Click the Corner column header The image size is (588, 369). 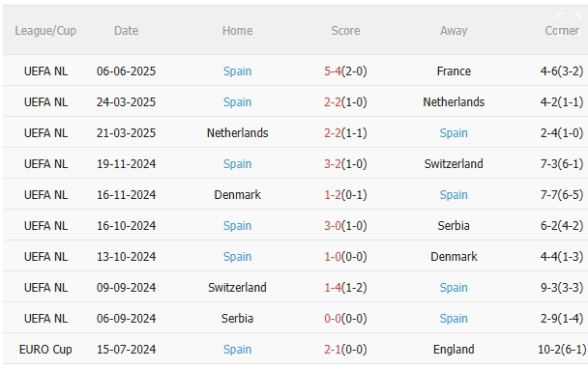pos(562,31)
